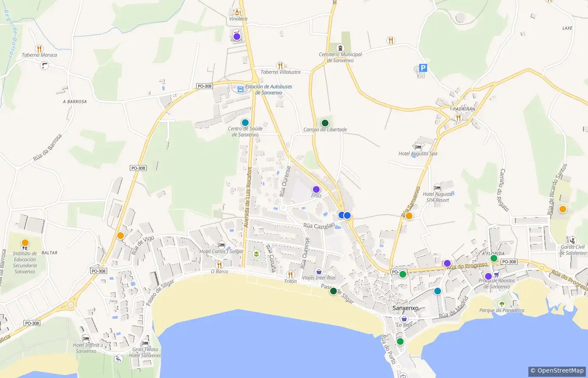Click the Estación de Autobuses bus icon
The width and height of the screenshot is (588, 378).
point(240,89)
